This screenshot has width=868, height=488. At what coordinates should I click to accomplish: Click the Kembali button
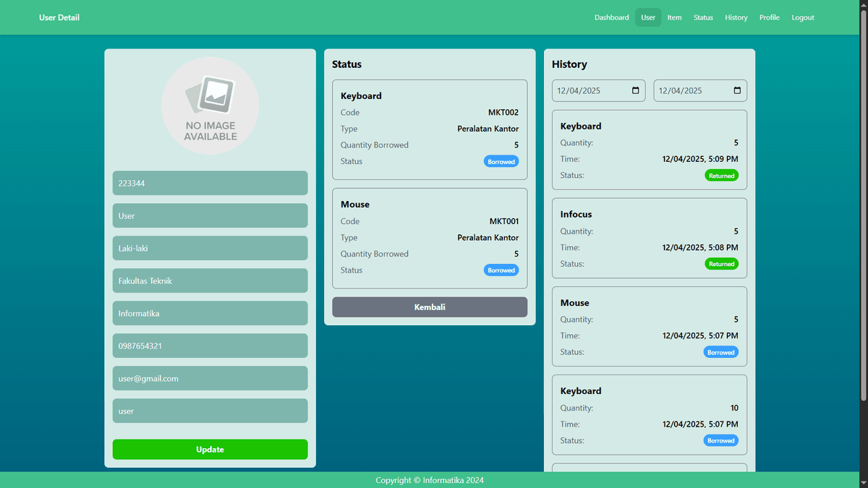point(430,307)
